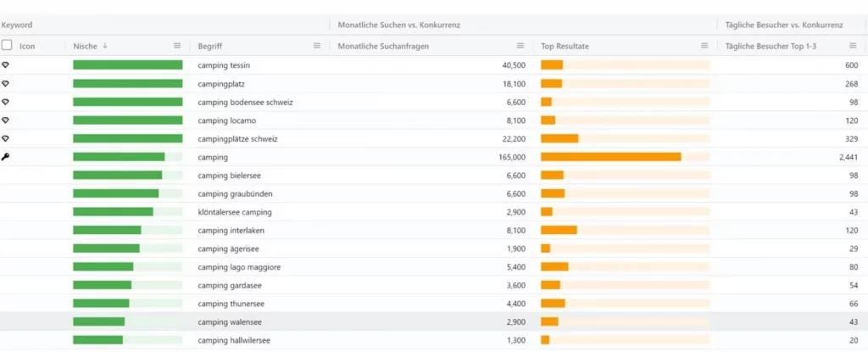Screen dimensions: 868x352
Task: Click the diamond icon beside camping tessin
Action: (5, 65)
